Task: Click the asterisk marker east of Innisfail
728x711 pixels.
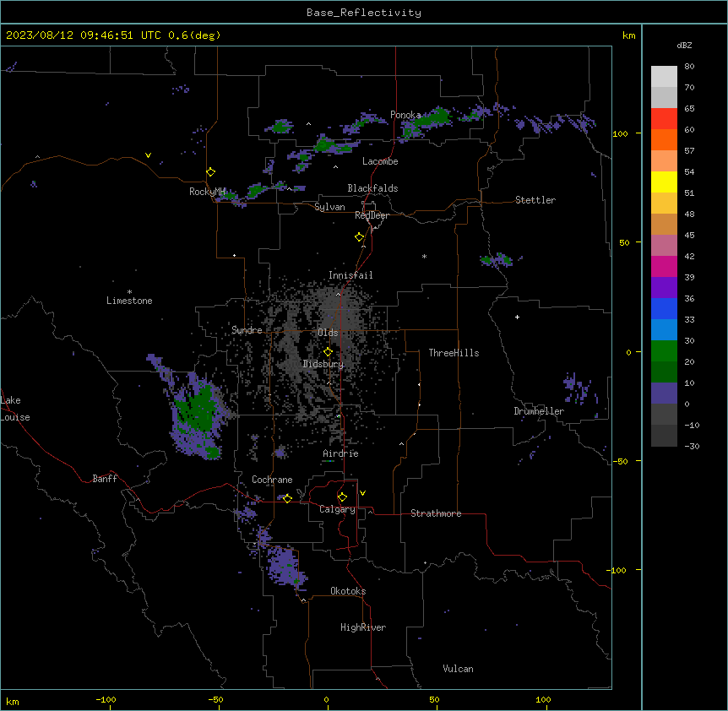Action: [x=424, y=256]
